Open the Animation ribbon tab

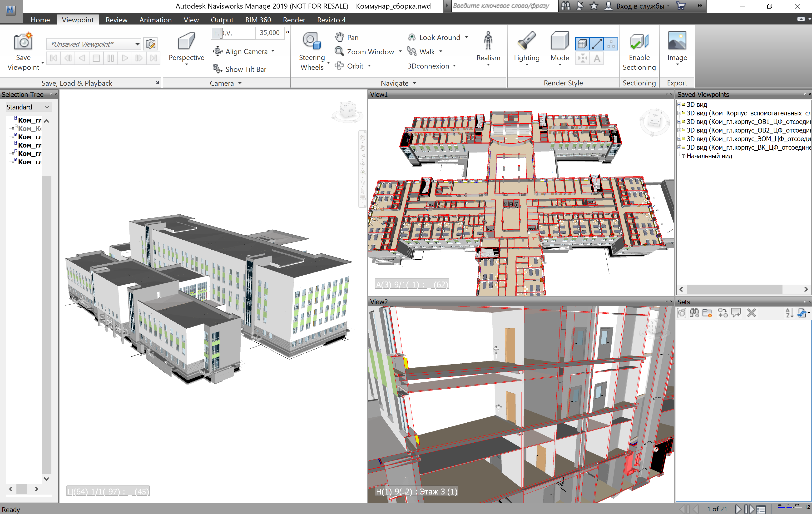point(155,20)
